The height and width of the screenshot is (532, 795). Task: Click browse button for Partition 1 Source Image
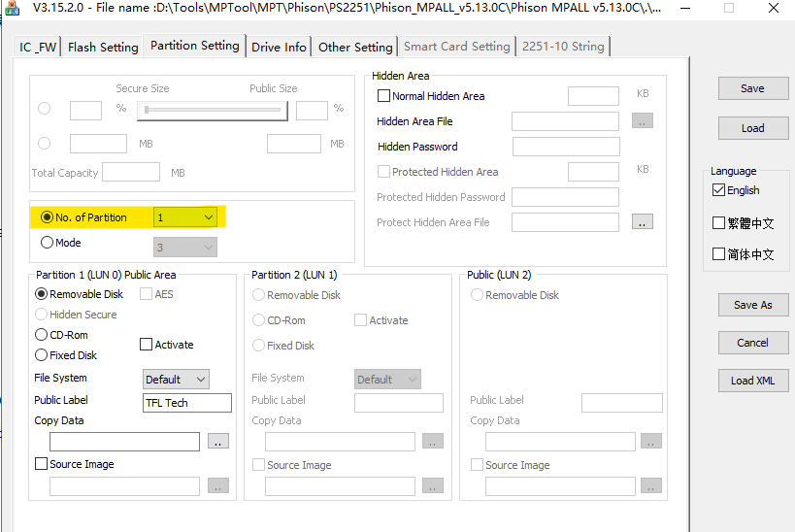pyautogui.click(x=217, y=485)
